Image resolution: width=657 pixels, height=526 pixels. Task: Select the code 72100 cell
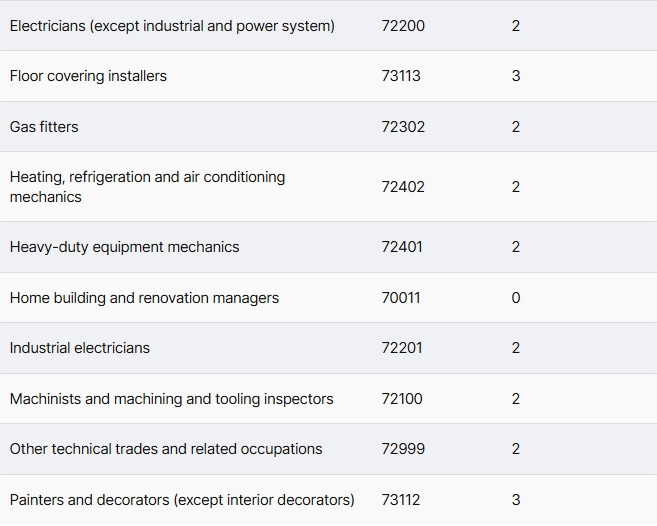tap(402, 399)
